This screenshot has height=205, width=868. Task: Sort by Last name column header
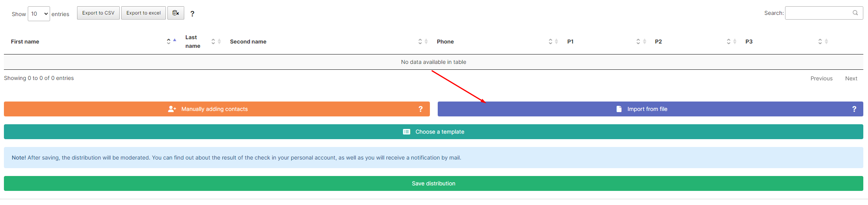[192, 42]
